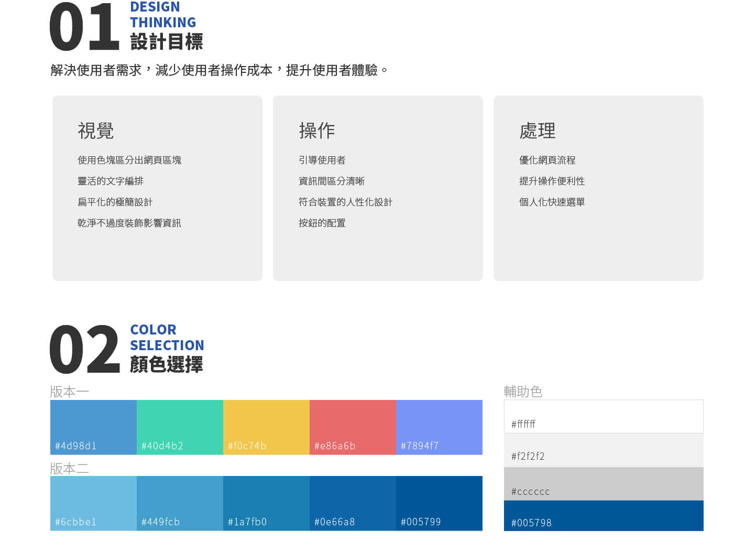Click the DESIGN THINKING section heading
Image resolution: width=756 pixels, height=552 pixels.
click(x=162, y=14)
